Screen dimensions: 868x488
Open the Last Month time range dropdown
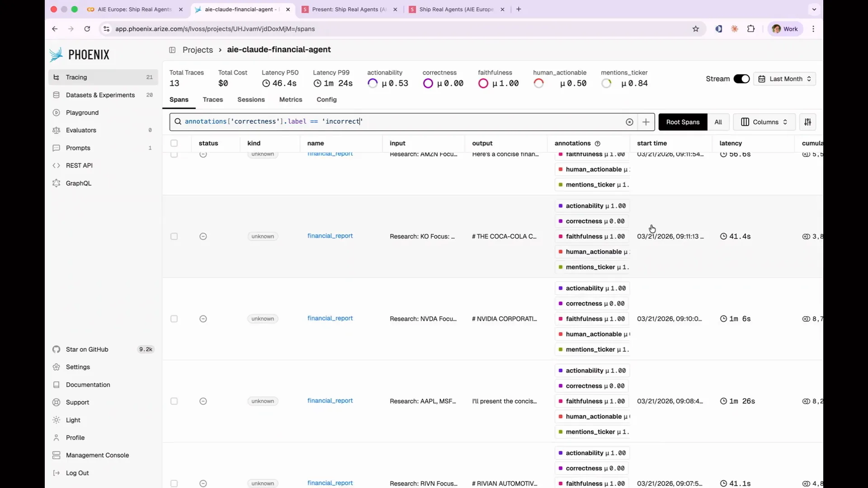click(x=784, y=79)
